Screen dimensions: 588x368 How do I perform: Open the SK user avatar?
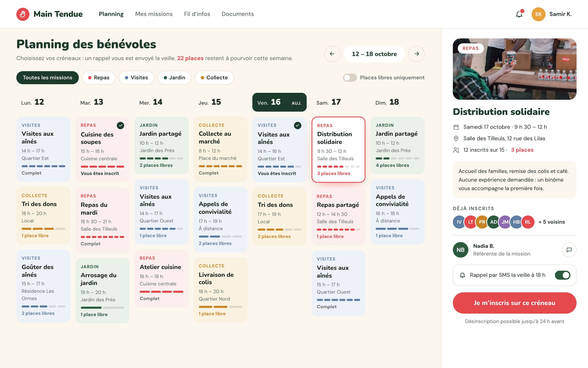(538, 14)
